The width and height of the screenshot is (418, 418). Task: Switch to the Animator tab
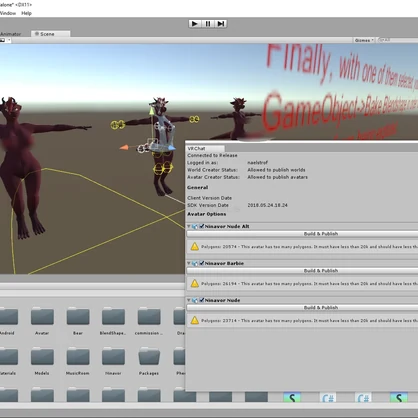[11, 34]
